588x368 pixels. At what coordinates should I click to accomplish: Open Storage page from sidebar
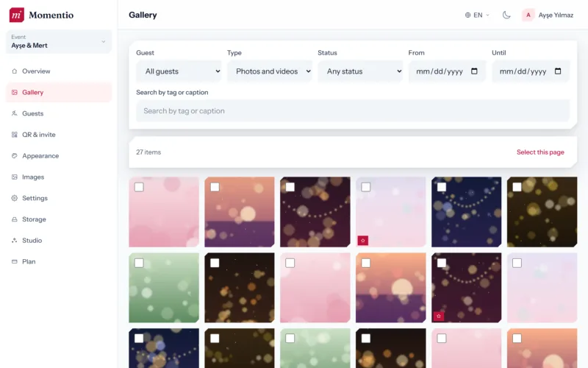tap(59, 219)
